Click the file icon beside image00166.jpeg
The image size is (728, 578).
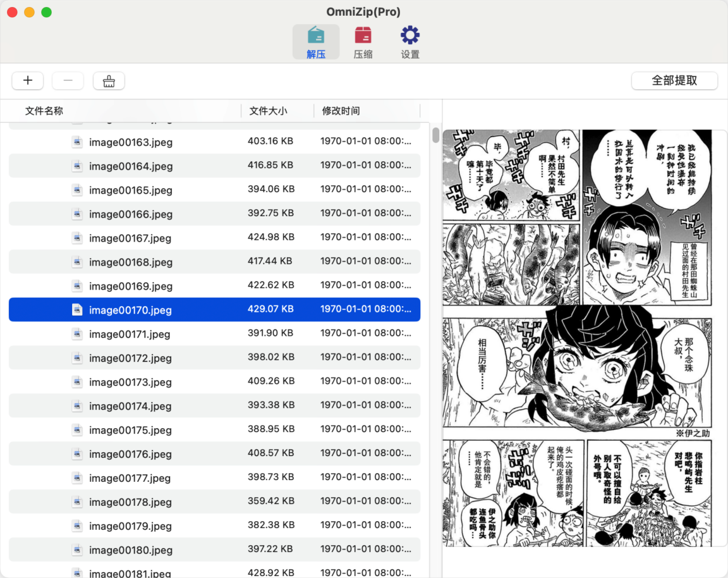[x=78, y=214]
